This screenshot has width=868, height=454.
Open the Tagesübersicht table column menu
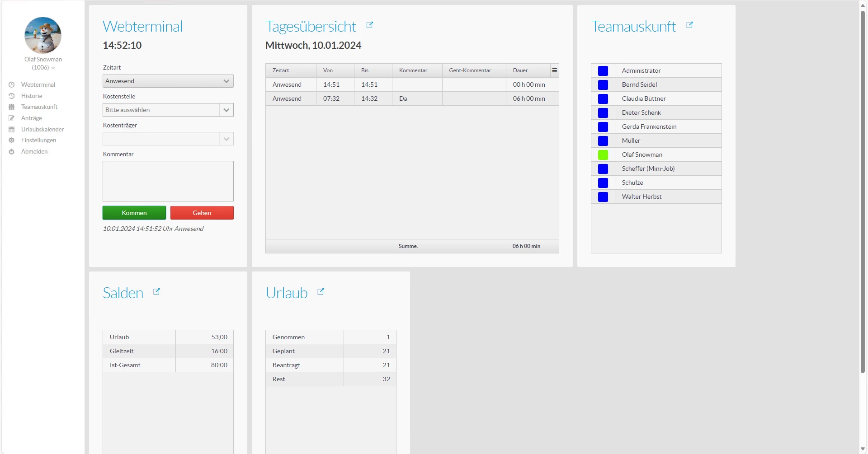554,70
